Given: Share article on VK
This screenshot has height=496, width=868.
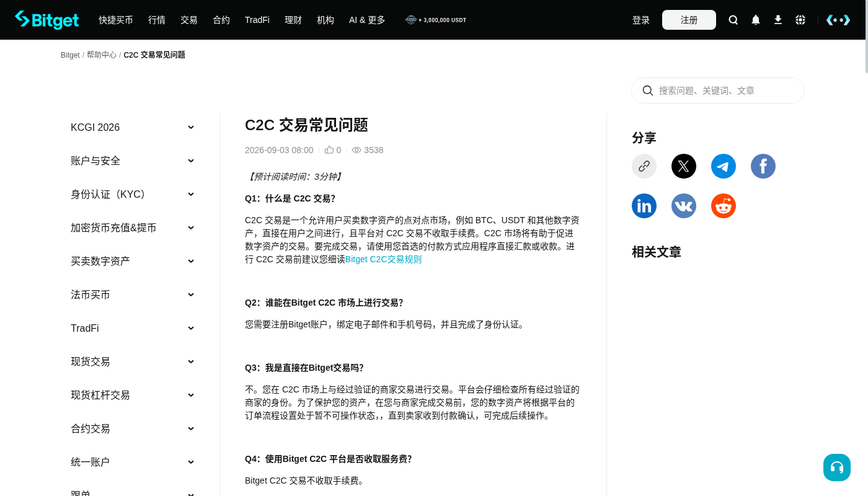Looking at the screenshot, I should (684, 206).
